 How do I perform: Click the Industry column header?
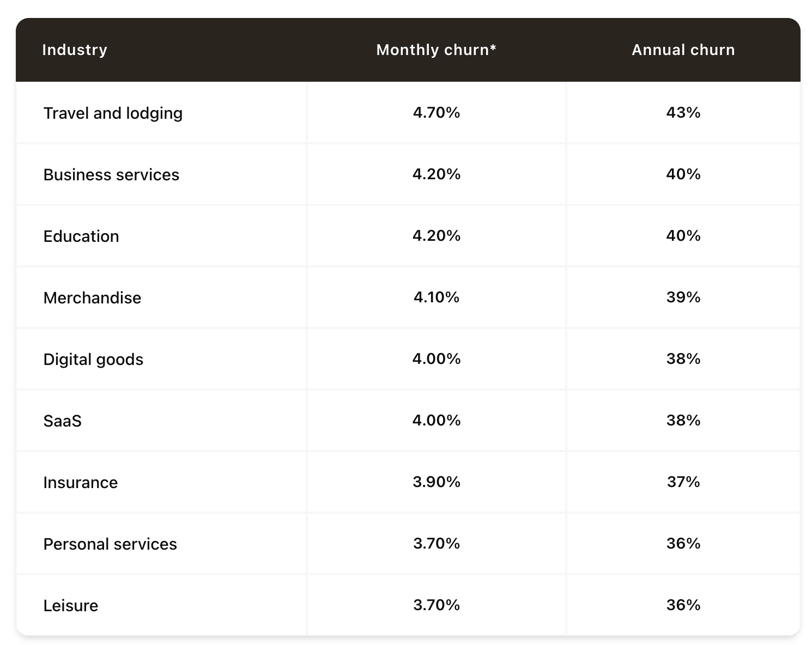pos(75,50)
